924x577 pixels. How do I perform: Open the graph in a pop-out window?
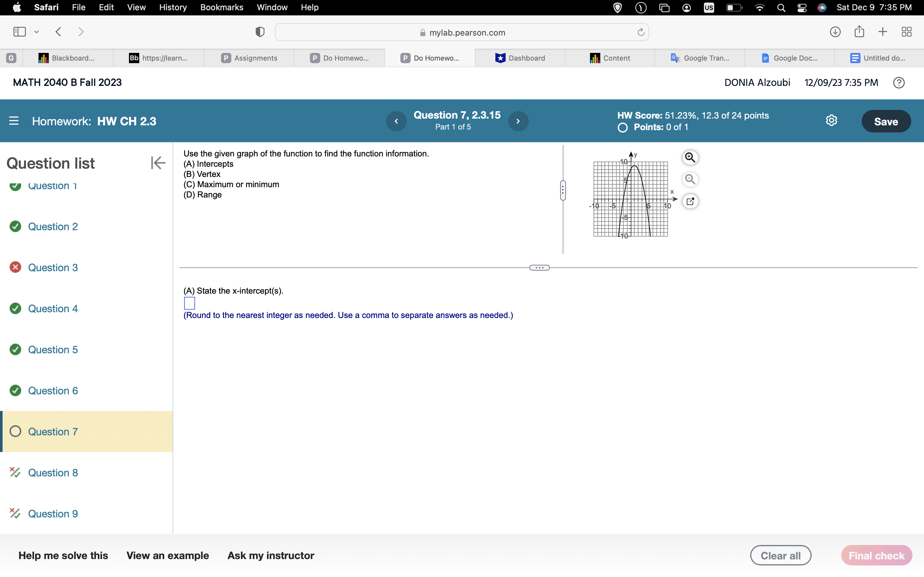click(x=690, y=201)
